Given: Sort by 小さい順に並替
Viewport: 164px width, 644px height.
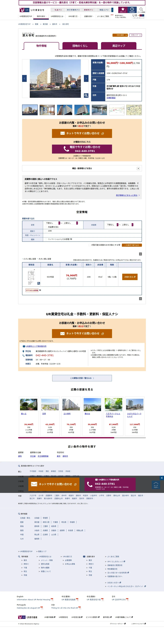Looking at the screenshot, I should (x=29, y=259).
